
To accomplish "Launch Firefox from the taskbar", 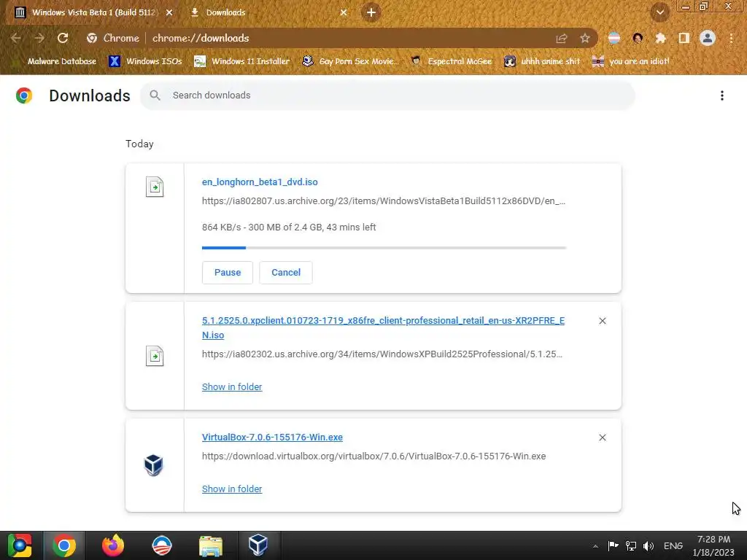I will click(x=113, y=545).
